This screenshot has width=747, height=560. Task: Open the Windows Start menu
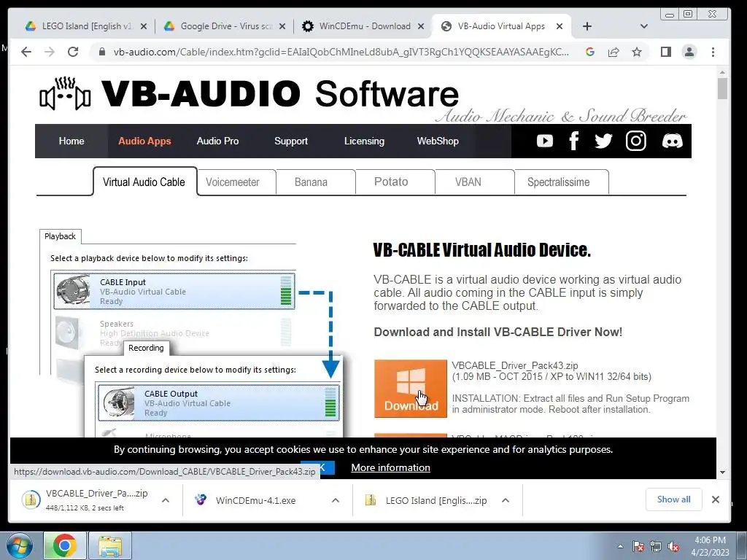click(x=19, y=545)
